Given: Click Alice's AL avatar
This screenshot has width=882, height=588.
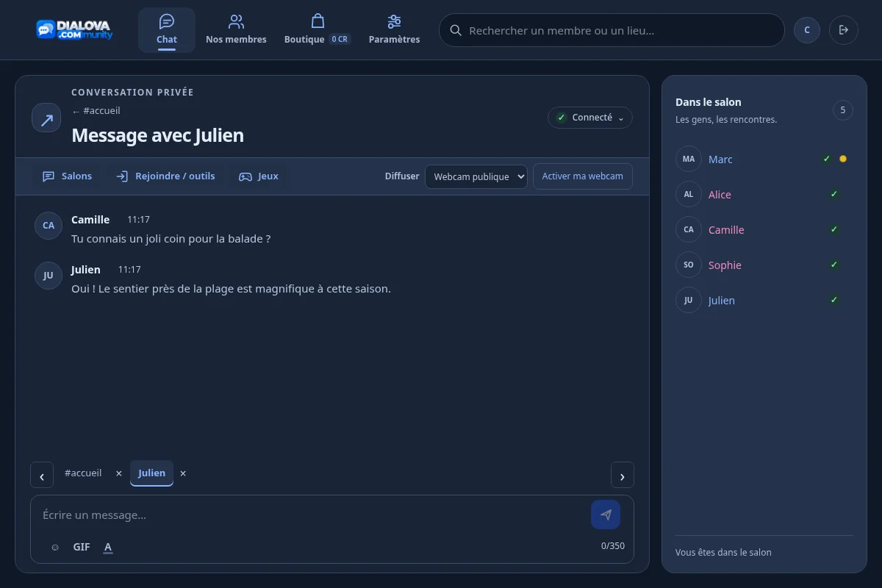Looking at the screenshot, I should (689, 194).
